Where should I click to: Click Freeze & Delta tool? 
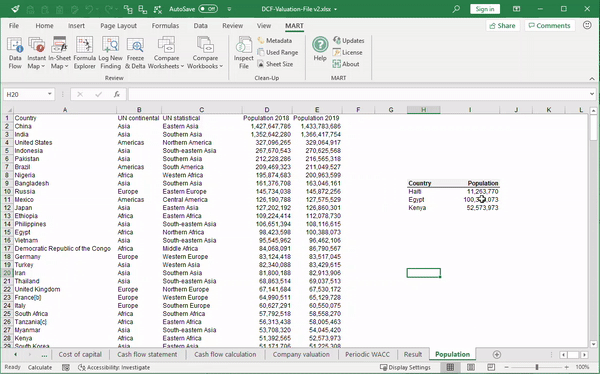[135, 53]
